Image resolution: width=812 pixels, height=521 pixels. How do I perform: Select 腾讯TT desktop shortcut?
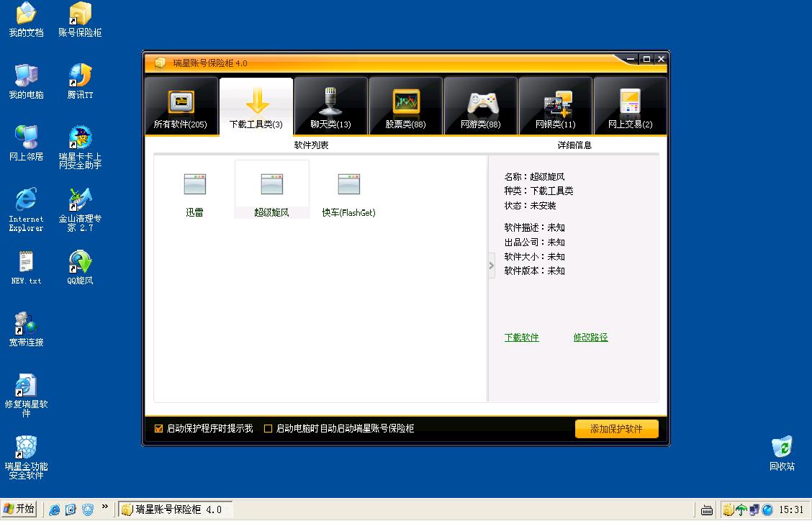point(80,82)
